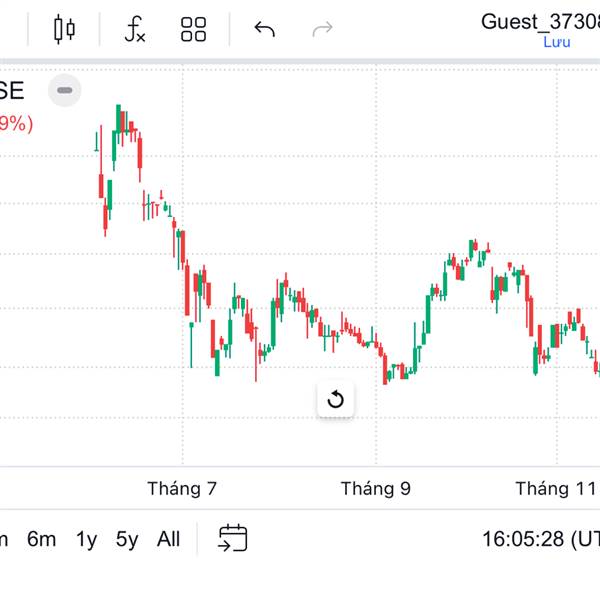This screenshot has height=600, width=600.
Task: Collapse the legend with minus button
Action: pyautogui.click(x=65, y=90)
